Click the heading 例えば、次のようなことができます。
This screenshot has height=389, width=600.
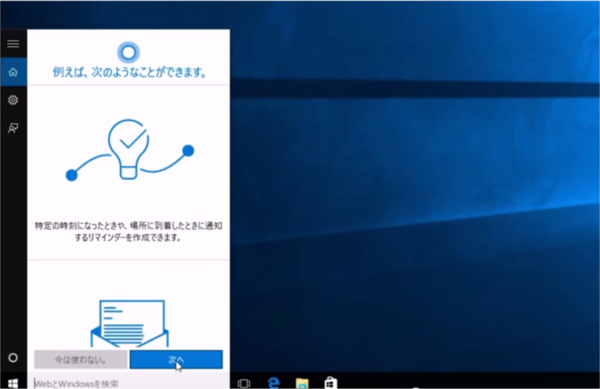point(129,72)
